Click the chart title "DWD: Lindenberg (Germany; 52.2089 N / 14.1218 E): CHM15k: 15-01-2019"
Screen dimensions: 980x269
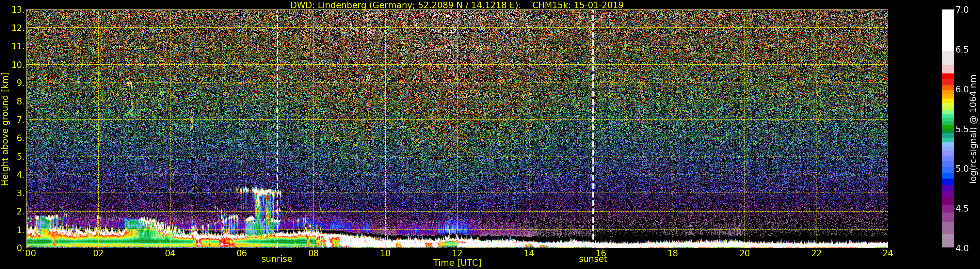coord(457,5)
